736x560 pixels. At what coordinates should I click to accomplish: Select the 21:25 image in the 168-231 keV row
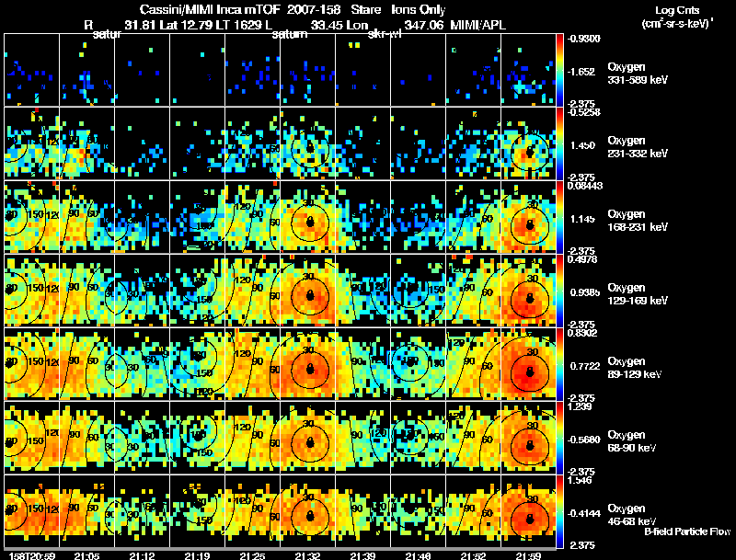252,217
